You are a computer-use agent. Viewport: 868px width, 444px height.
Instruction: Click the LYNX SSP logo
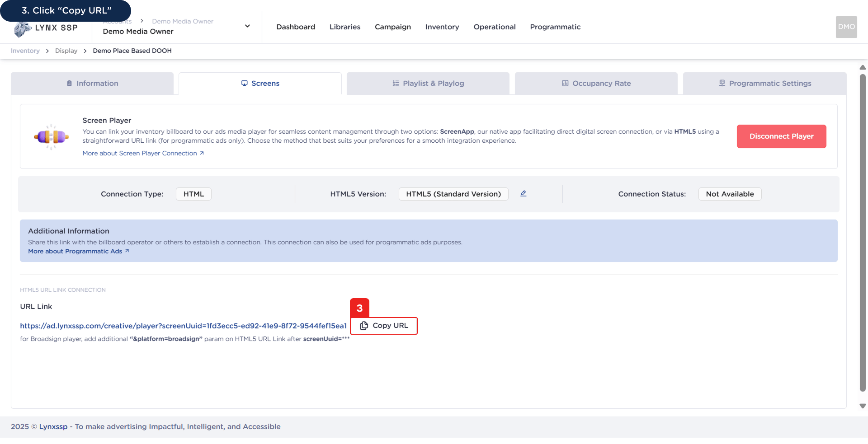(x=46, y=28)
